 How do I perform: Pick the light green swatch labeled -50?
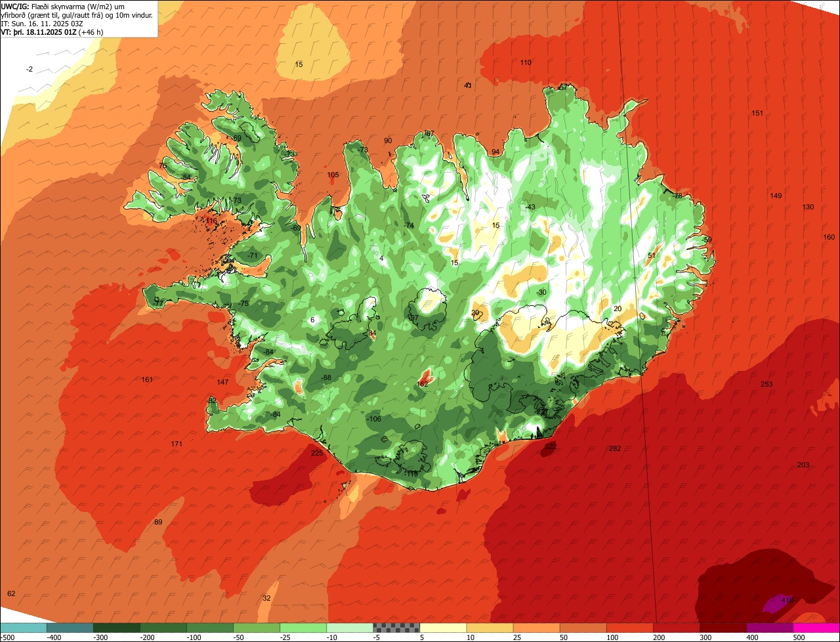click(x=257, y=628)
